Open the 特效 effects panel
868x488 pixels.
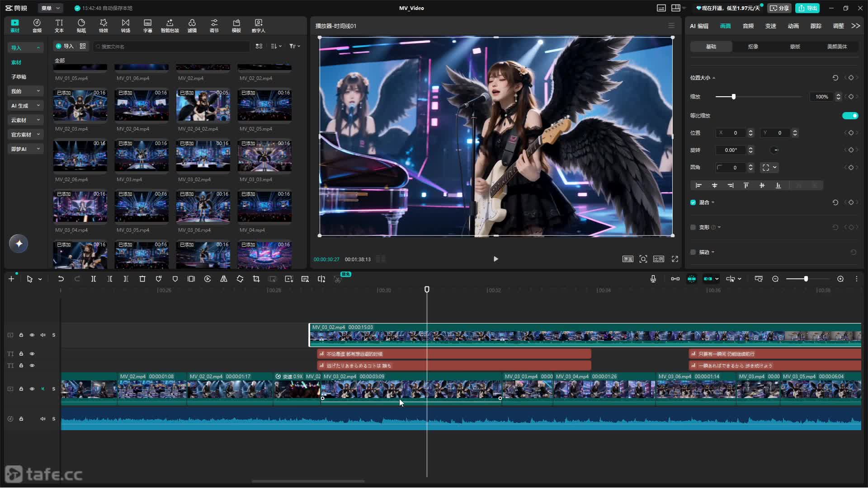(x=104, y=26)
